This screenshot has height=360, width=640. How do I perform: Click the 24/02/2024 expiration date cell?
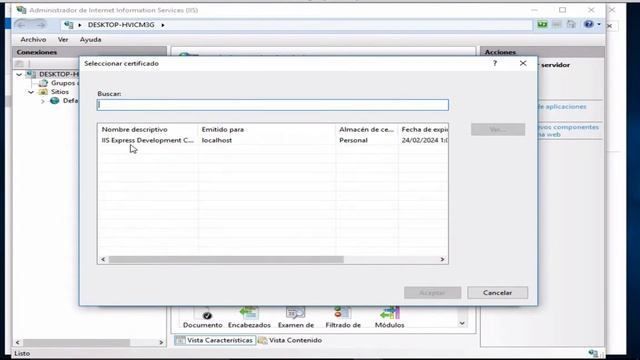tap(424, 140)
